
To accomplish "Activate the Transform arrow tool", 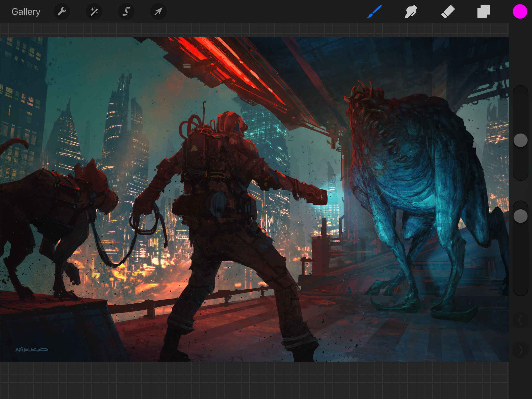I will (x=158, y=12).
